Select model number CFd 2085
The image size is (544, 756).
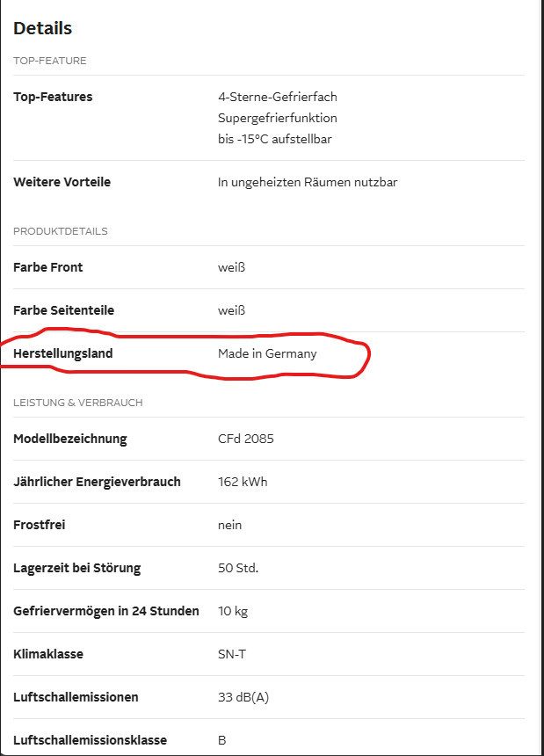245,439
